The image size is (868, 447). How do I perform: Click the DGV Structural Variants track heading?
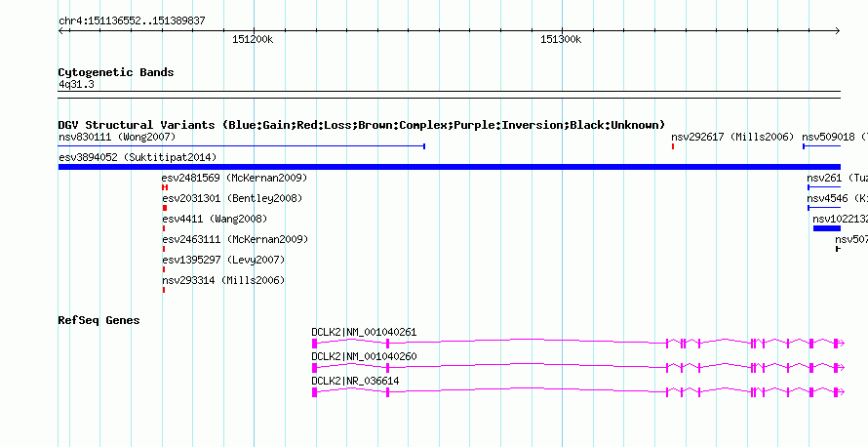362,125
